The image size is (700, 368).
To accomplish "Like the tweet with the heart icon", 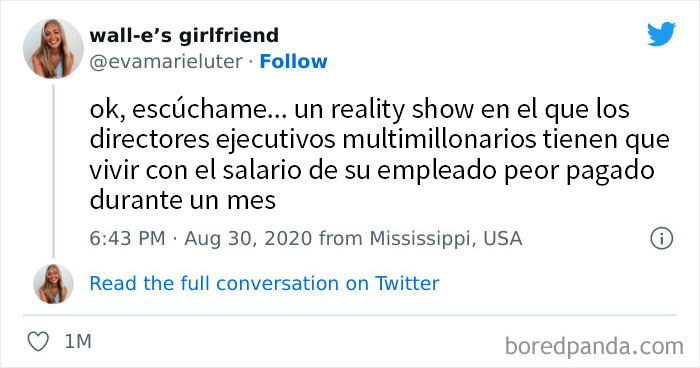I will tap(38, 342).
